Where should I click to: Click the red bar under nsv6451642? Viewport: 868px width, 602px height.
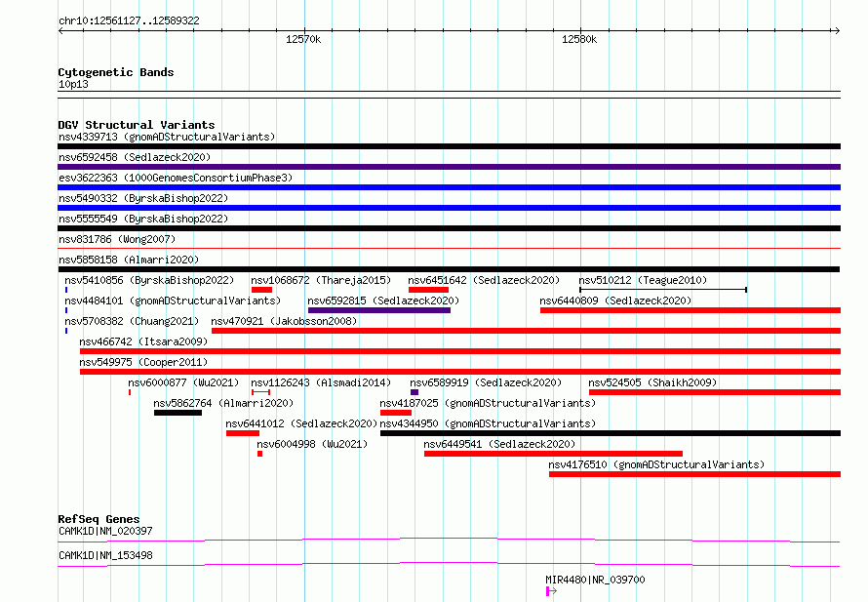428,290
